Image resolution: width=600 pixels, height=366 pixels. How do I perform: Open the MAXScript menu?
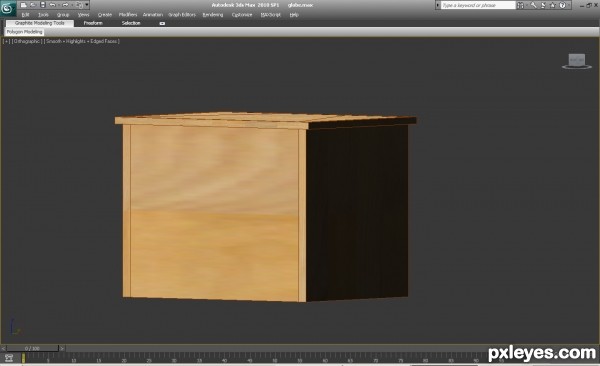pos(271,15)
